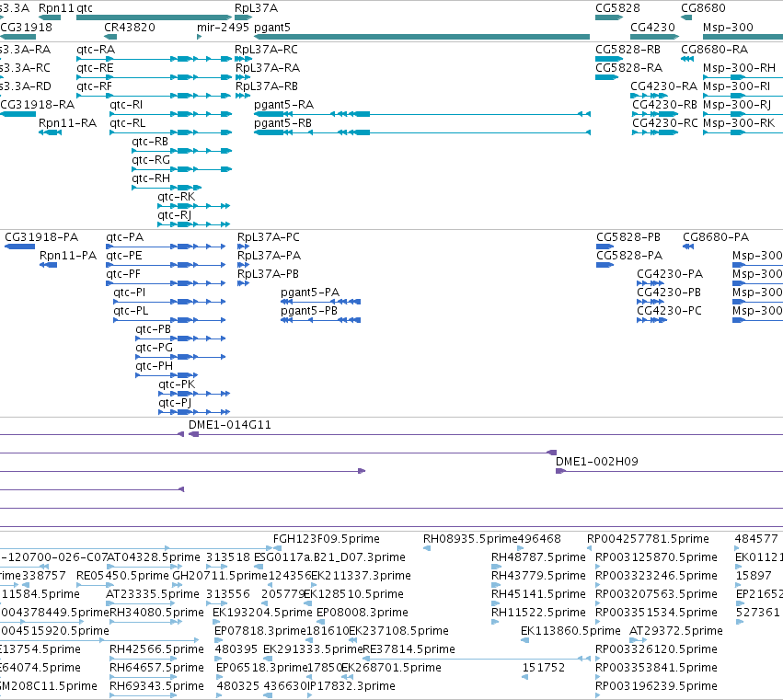The image size is (783, 700).
Task: Click the qtc-RI transcript label
Action: pos(126,105)
